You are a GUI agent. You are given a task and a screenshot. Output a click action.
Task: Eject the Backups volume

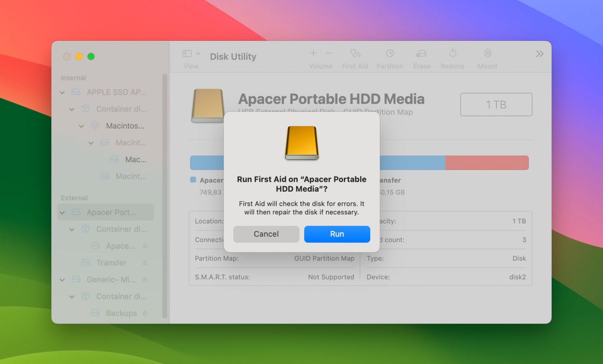[146, 313]
